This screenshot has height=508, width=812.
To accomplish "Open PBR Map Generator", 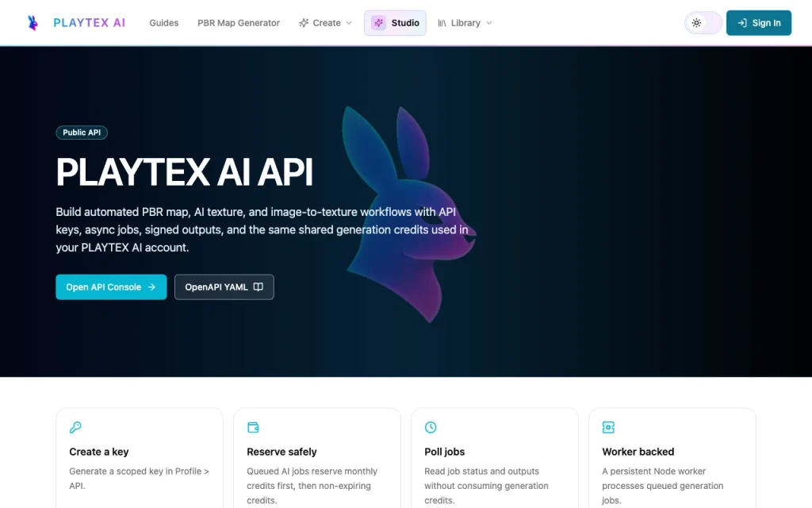I will click(238, 23).
